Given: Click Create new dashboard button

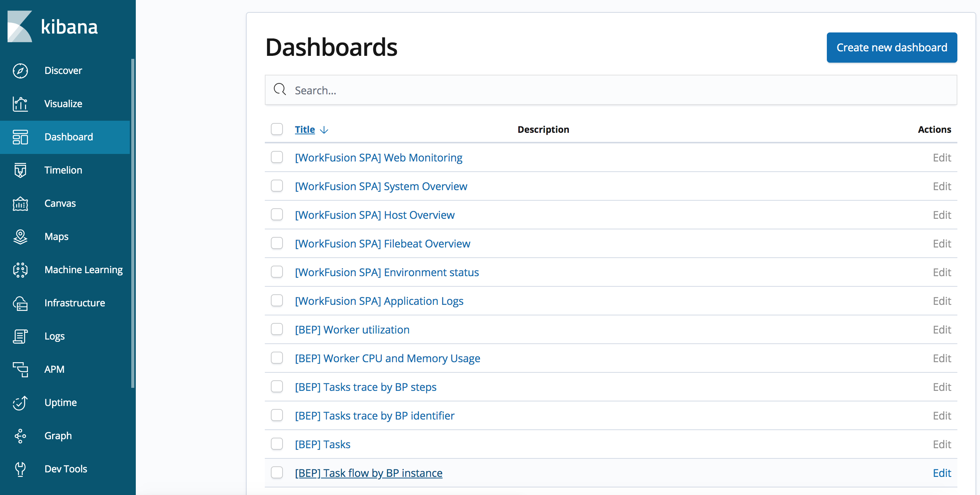Looking at the screenshot, I should (891, 48).
